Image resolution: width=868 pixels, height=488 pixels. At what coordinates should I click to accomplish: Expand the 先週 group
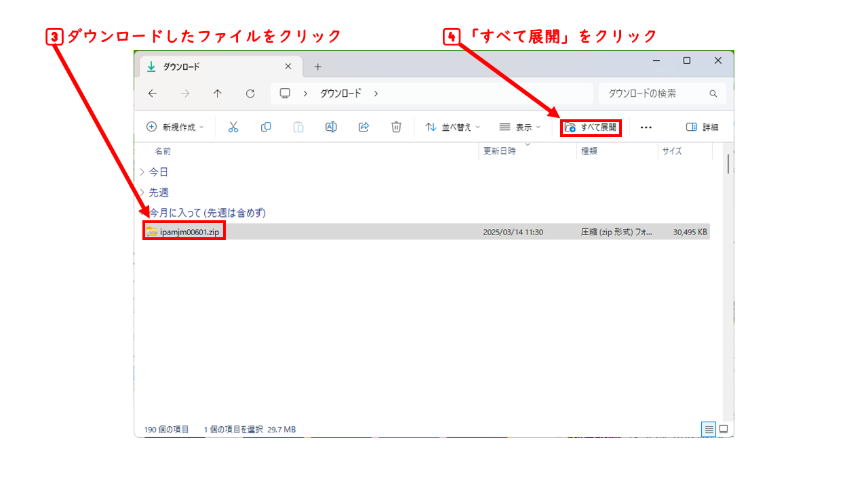tap(142, 192)
